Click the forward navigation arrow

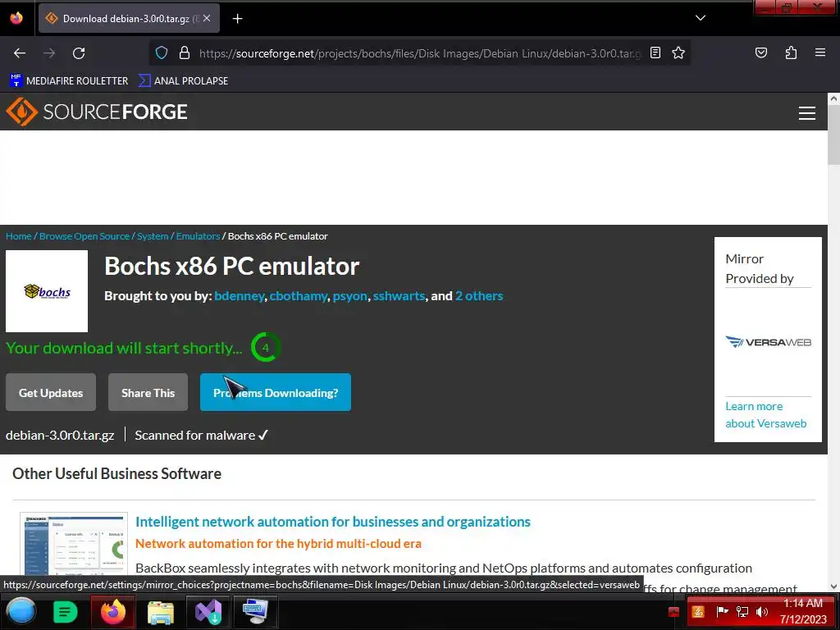point(49,53)
